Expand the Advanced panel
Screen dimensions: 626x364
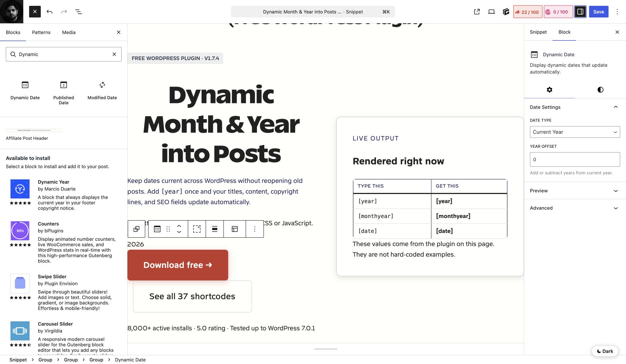pos(575,208)
